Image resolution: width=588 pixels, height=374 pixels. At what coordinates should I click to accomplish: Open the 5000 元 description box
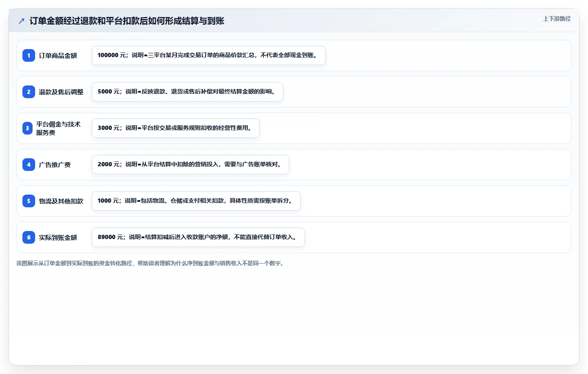(187, 92)
